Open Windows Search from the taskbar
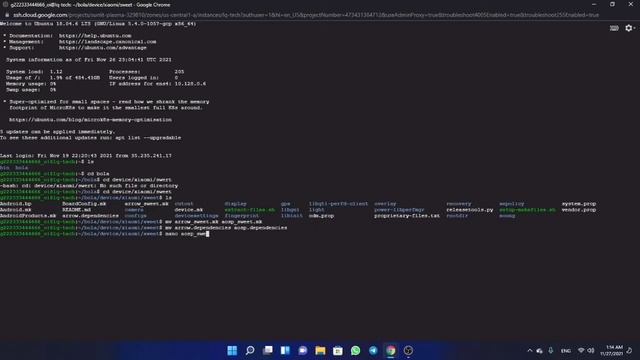This screenshot has height=360, width=640. click(x=250, y=350)
